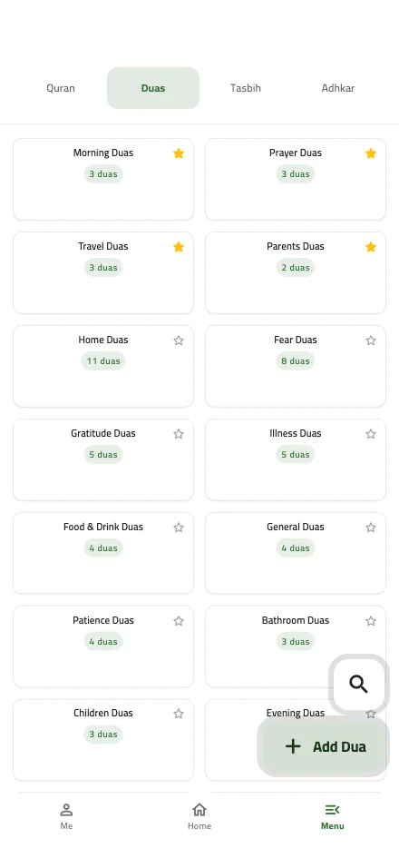
Task: Unstar the Parents Duas category
Action: pos(371,247)
